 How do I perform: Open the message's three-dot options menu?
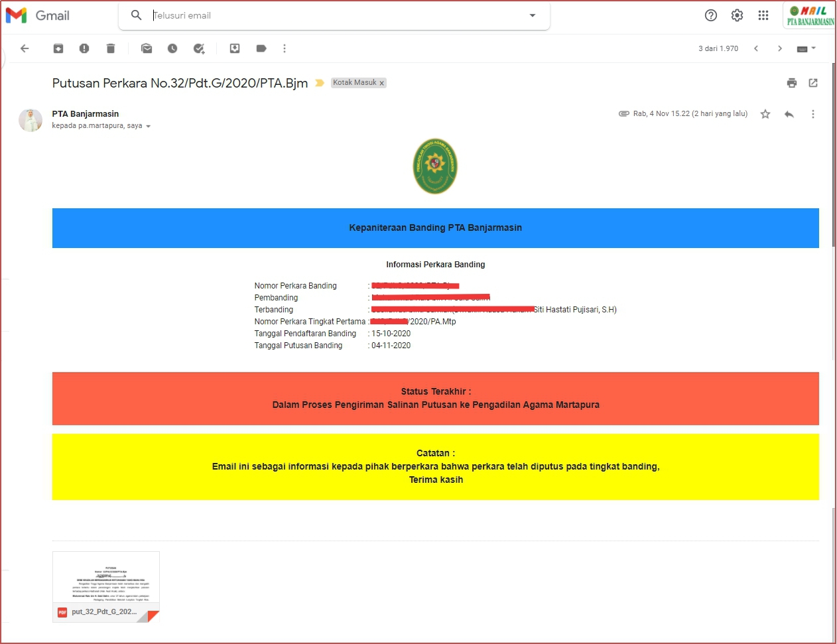813,114
